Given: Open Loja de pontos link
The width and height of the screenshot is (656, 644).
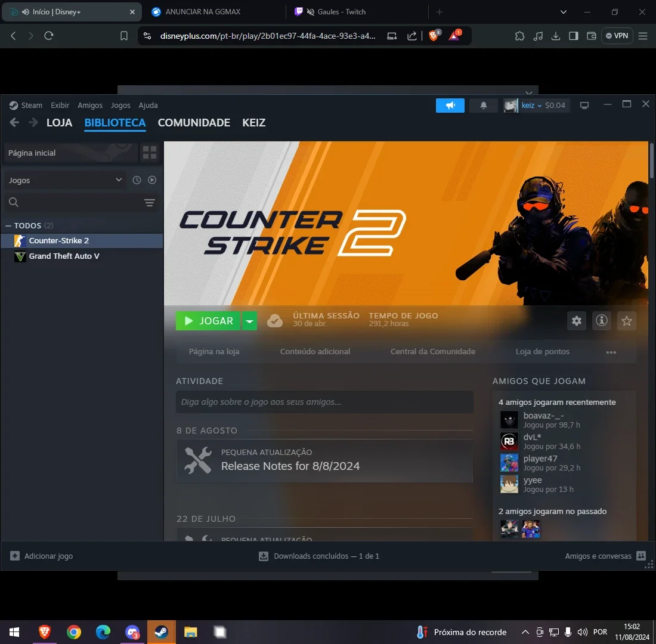Looking at the screenshot, I should coord(542,352).
